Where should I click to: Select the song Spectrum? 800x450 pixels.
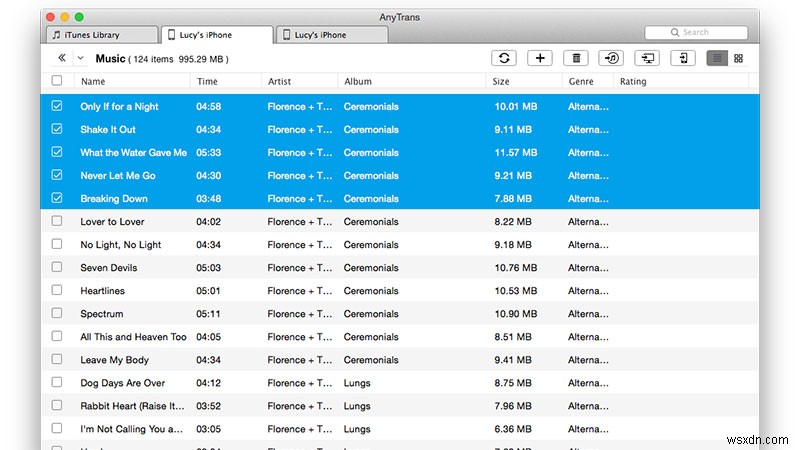[102, 314]
